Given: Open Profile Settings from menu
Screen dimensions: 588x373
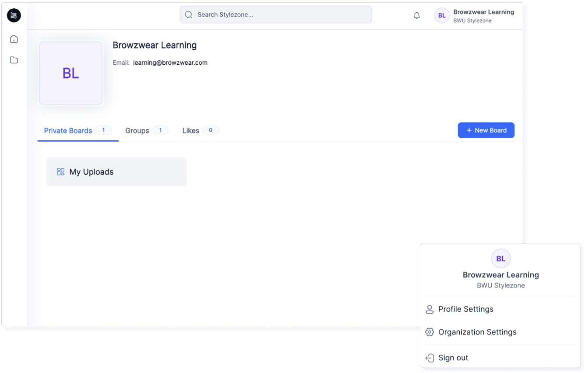Looking at the screenshot, I should pyautogui.click(x=500, y=309).
